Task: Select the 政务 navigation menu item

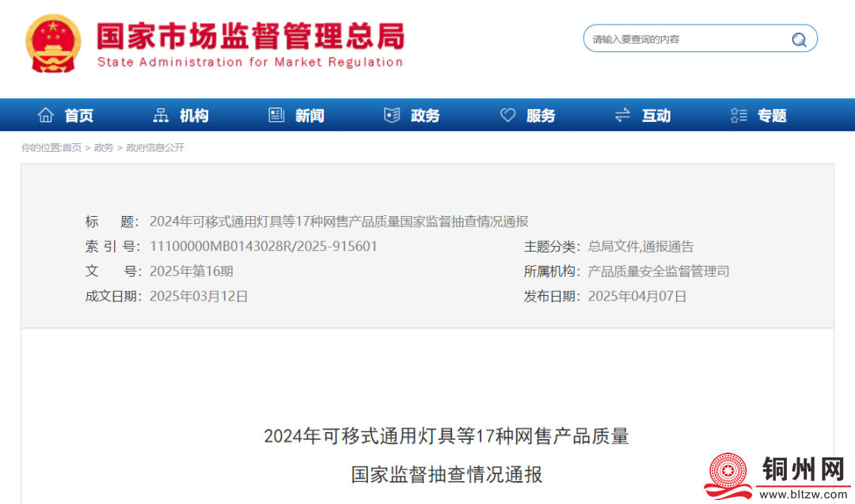Action: (425, 116)
